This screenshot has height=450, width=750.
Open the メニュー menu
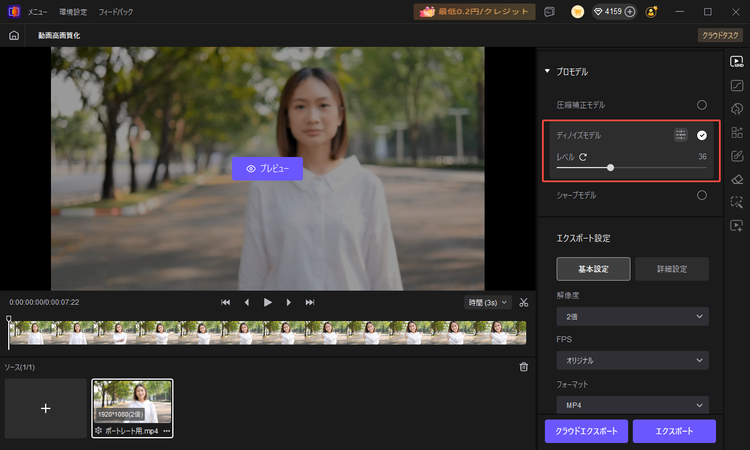37,12
